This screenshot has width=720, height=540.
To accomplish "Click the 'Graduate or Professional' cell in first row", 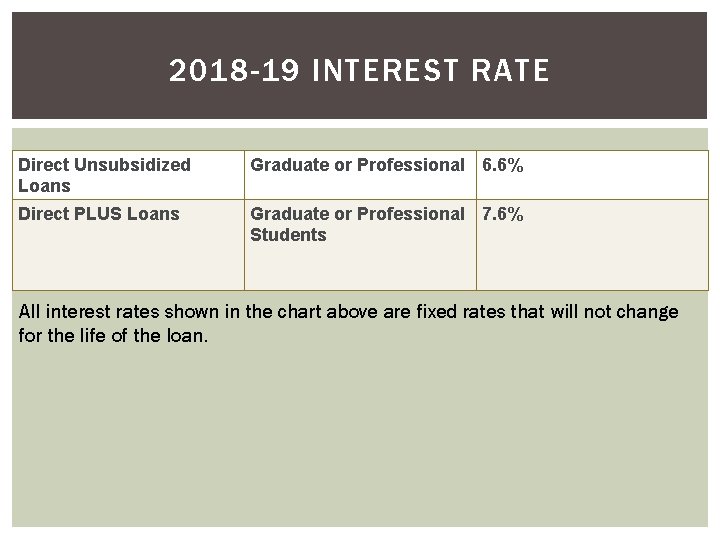I will click(360, 175).
